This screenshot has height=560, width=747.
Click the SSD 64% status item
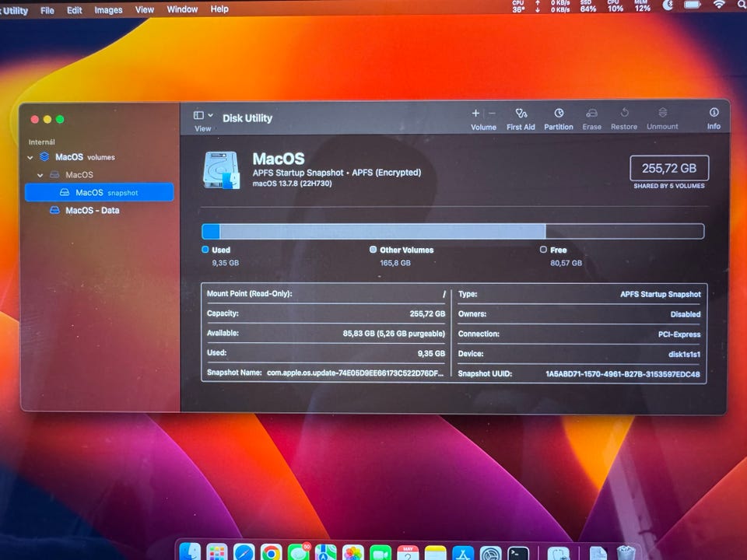pyautogui.click(x=588, y=6)
